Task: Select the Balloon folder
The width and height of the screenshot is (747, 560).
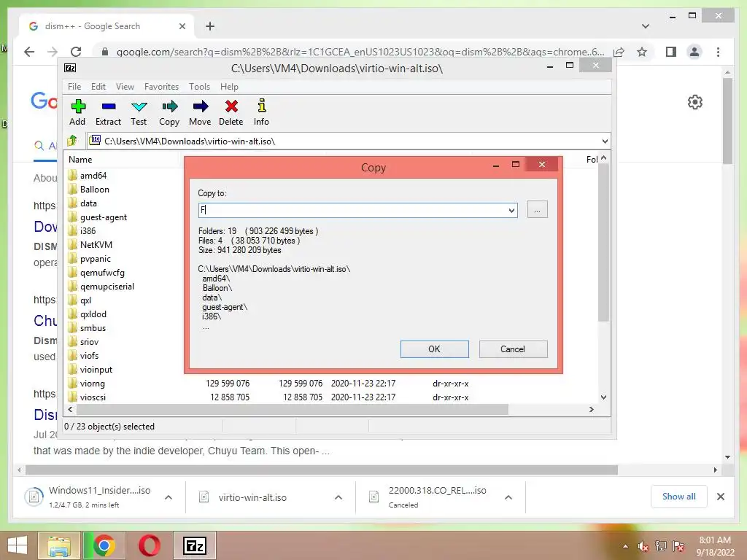Action: pos(95,190)
